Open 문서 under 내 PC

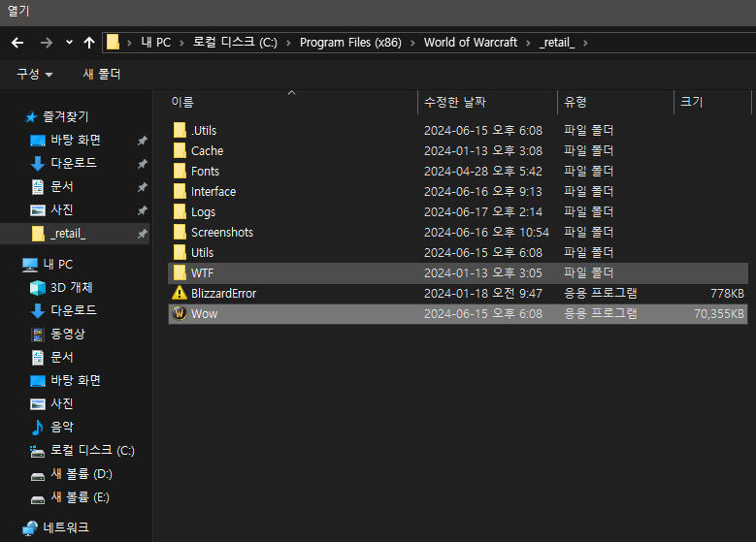pos(52,358)
